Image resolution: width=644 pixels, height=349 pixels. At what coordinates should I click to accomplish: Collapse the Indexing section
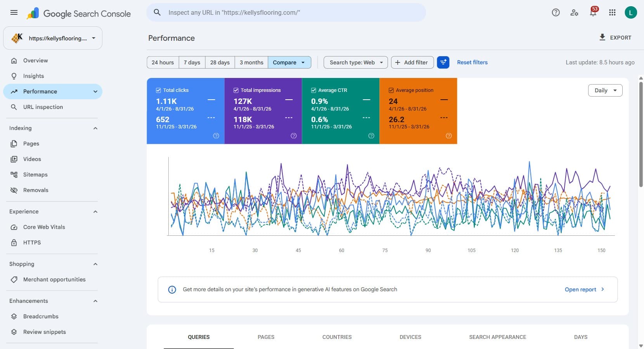tap(95, 128)
